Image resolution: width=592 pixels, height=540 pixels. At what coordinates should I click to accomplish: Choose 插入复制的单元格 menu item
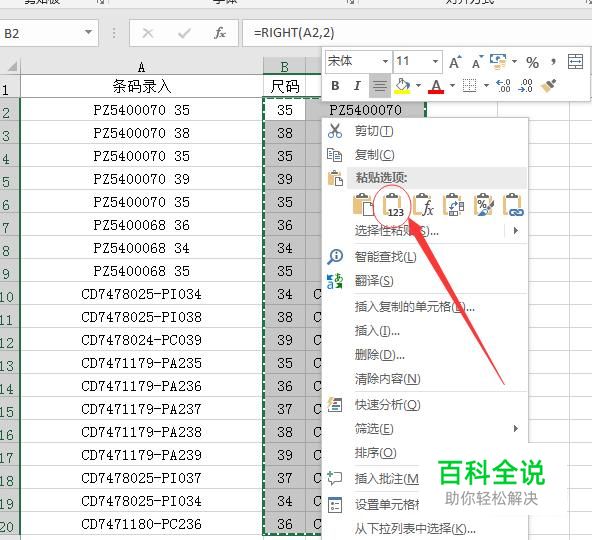tap(425, 307)
